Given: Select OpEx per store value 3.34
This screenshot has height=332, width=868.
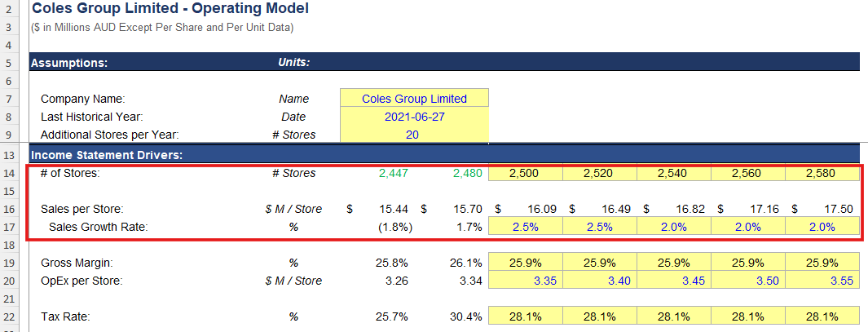Looking at the screenshot, I should pos(471,281).
